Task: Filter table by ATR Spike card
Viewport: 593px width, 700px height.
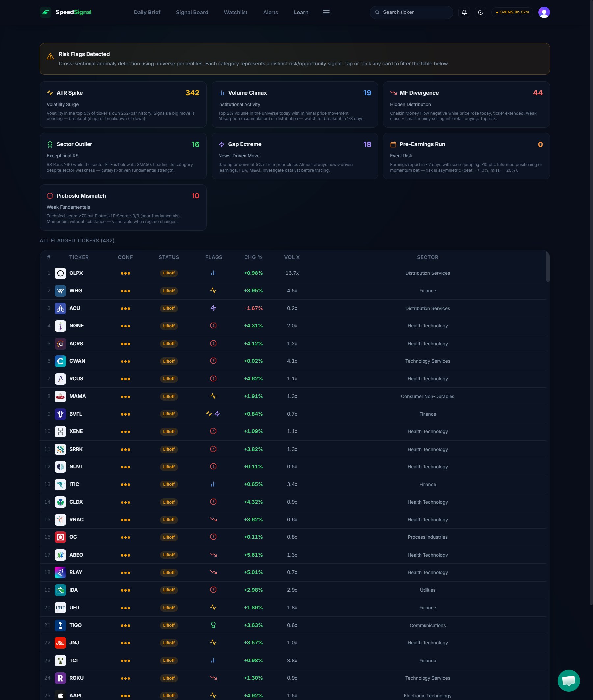Action: pos(123,104)
